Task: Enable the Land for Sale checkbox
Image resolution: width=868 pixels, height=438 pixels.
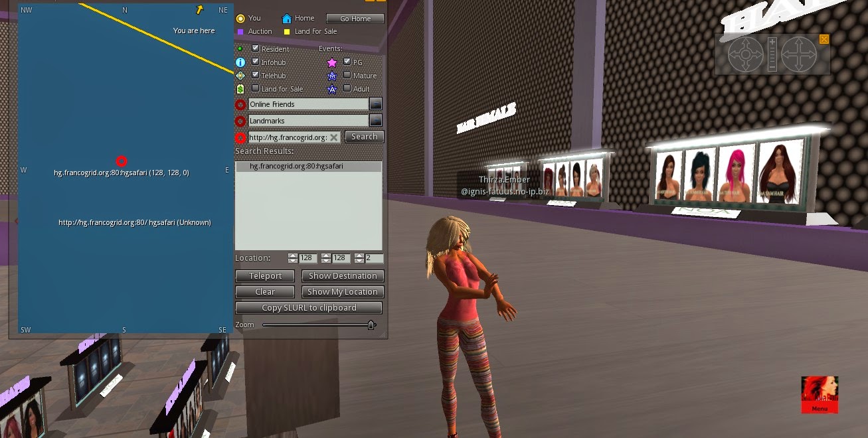Action: (256, 88)
